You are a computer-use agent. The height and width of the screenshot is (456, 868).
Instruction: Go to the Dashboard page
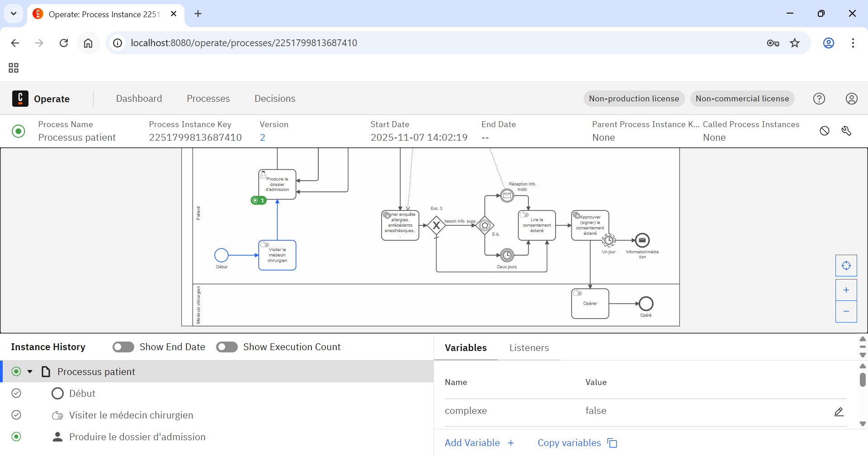click(139, 99)
